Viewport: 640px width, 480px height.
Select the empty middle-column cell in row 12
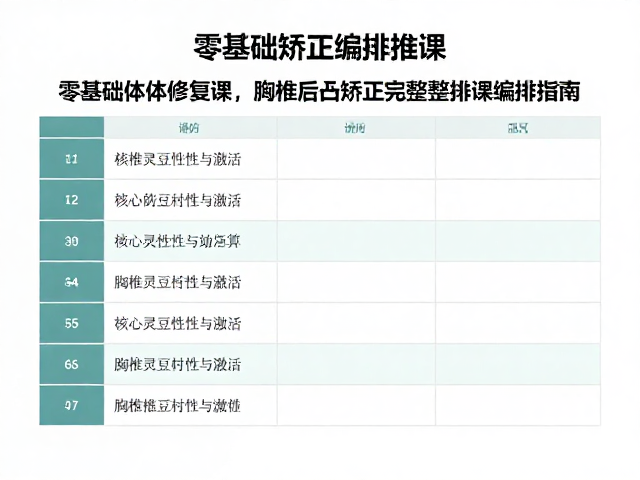[x=356, y=200]
